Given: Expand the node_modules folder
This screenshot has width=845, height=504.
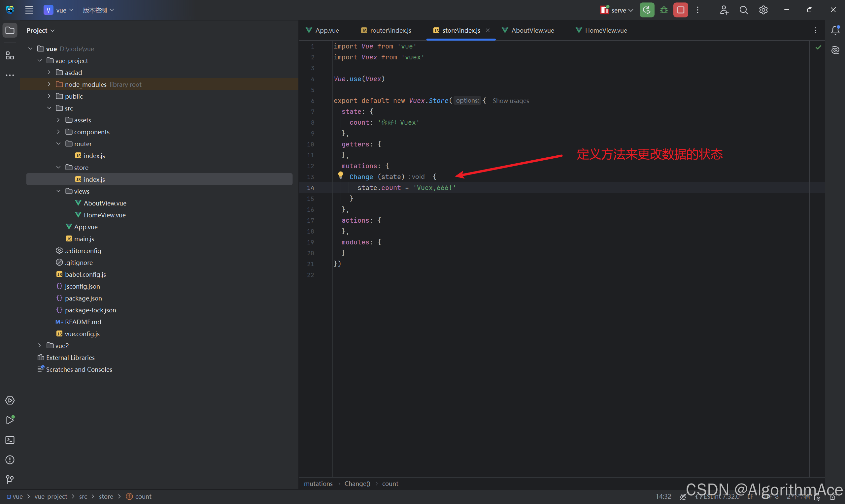Looking at the screenshot, I should click(49, 84).
